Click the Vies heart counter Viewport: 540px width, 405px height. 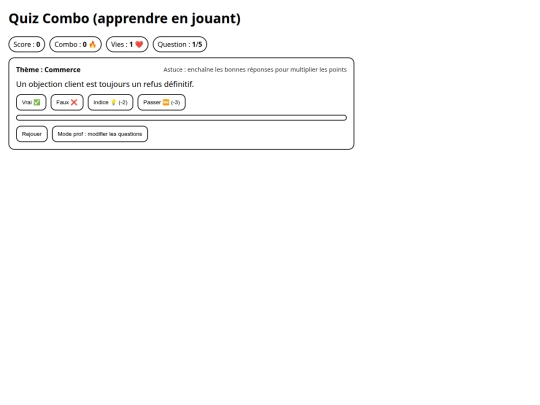[127, 44]
